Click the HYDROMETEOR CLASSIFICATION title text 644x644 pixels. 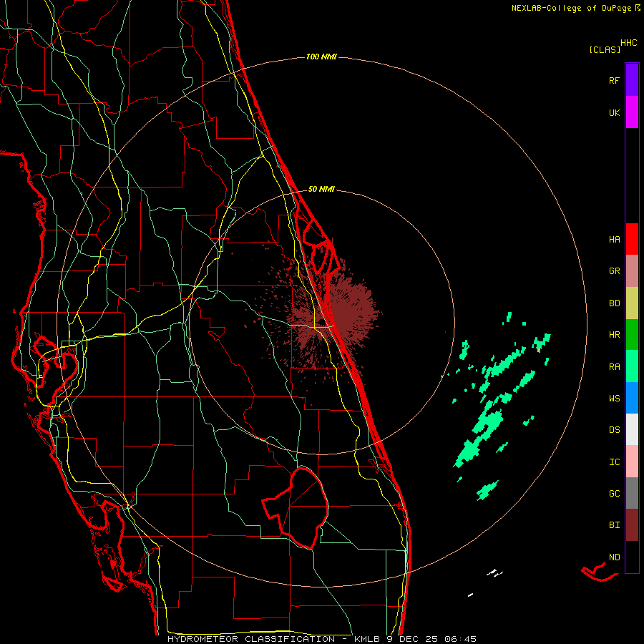(251, 639)
